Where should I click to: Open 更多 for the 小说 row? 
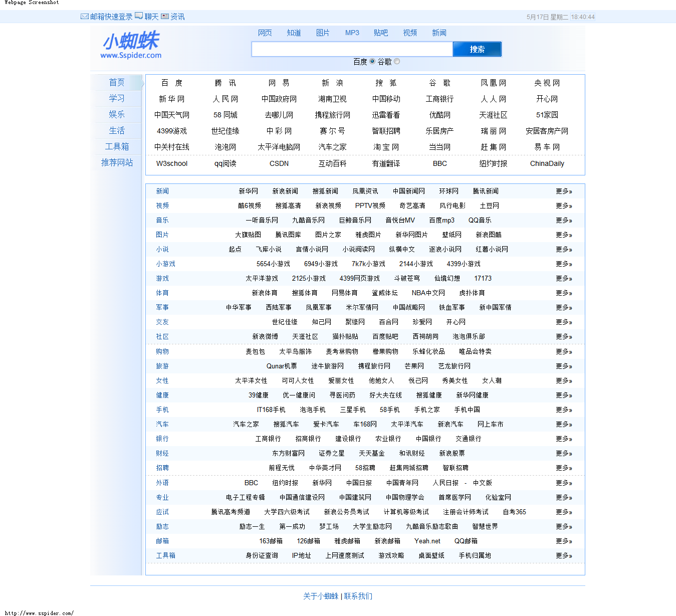click(564, 250)
